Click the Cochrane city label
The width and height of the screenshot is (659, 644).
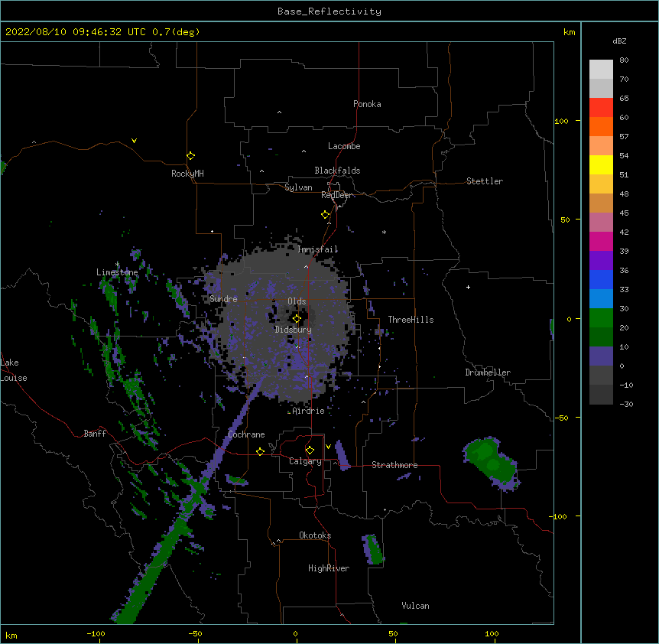pyautogui.click(x=246, y=434)
